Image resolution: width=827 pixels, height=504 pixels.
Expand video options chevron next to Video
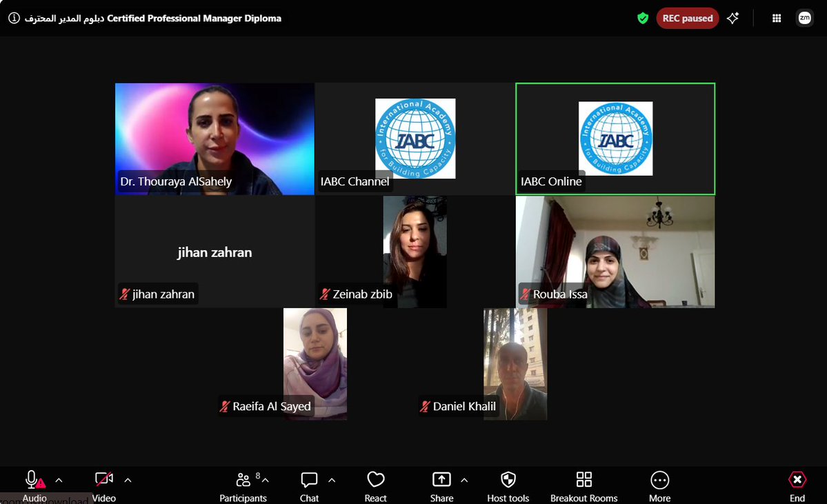128,481
